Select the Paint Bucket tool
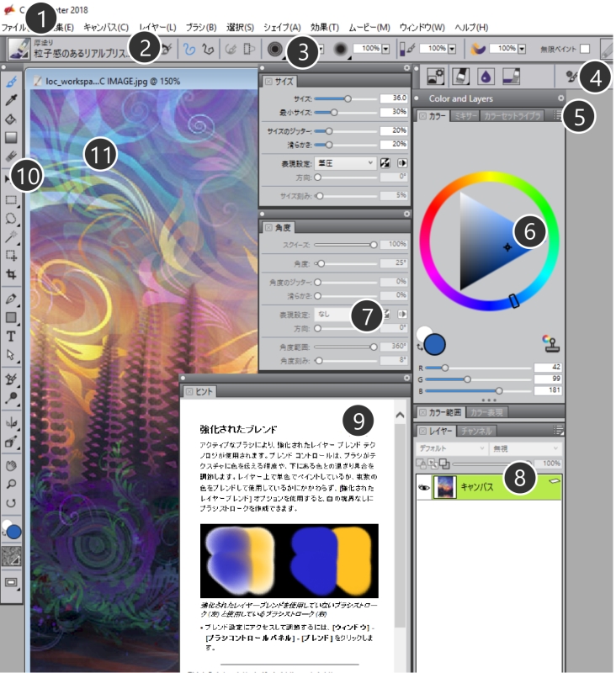The image size is (616, 673). point(12,119)
